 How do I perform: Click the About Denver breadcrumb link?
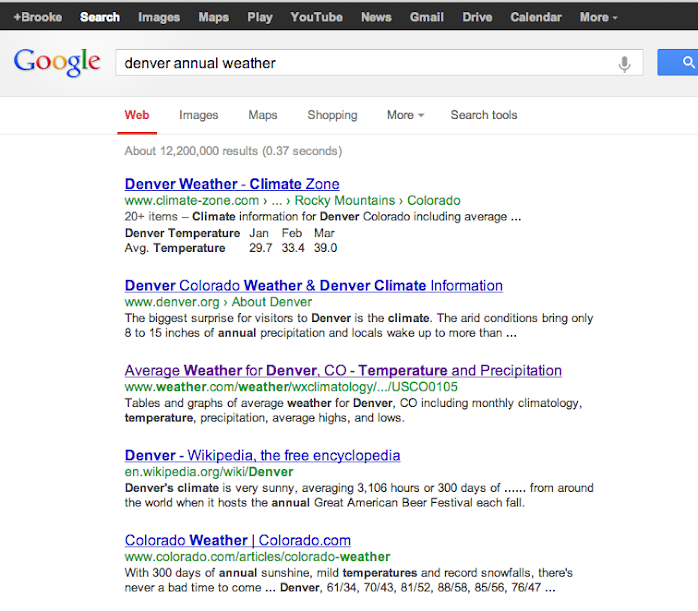tap(272, 302)
